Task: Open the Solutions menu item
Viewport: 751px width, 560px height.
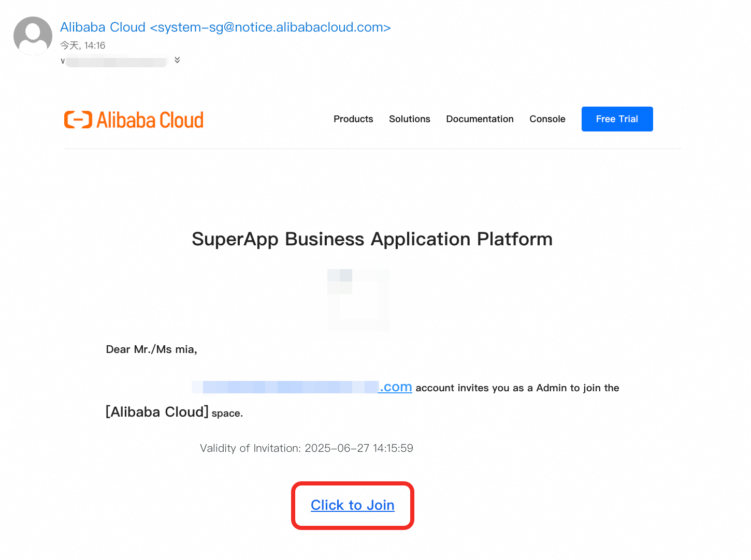Action: tap(410, 119)
